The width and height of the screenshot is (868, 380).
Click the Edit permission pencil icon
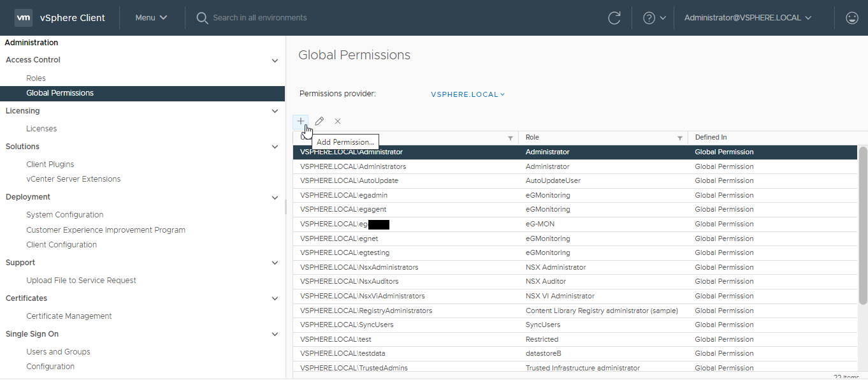319,121
